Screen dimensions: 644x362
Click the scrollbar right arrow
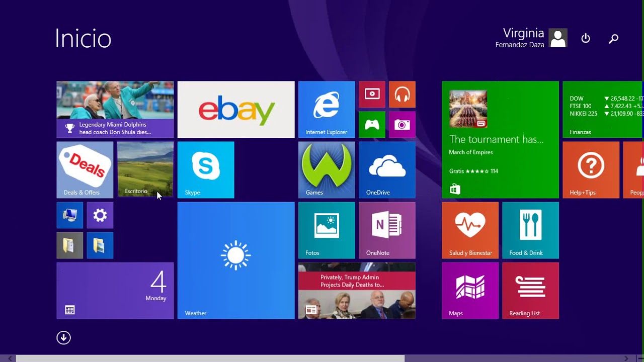(x=626, y=358)
